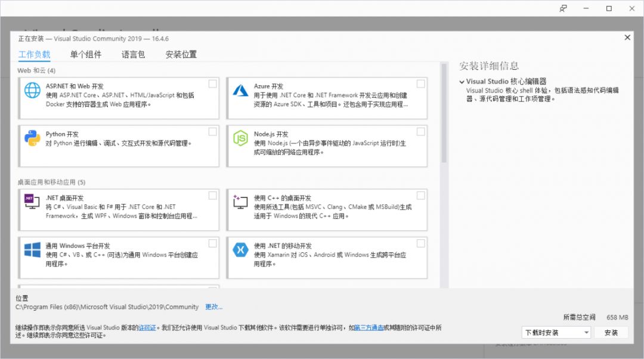Image resolution: width=644 pixels, height=359 pixels.
Task: Click the Azure 开发 card title
Action: pyautogui.click(x=268, y=86)
